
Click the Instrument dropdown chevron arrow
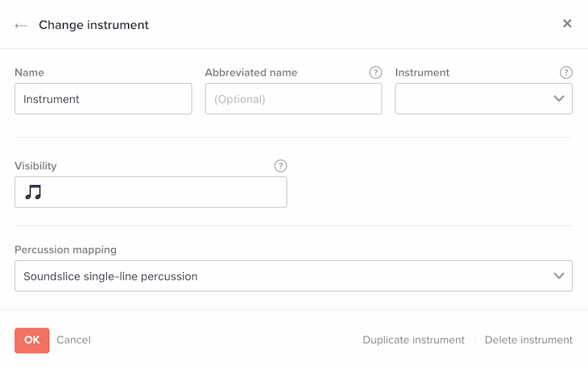(559, 99)
